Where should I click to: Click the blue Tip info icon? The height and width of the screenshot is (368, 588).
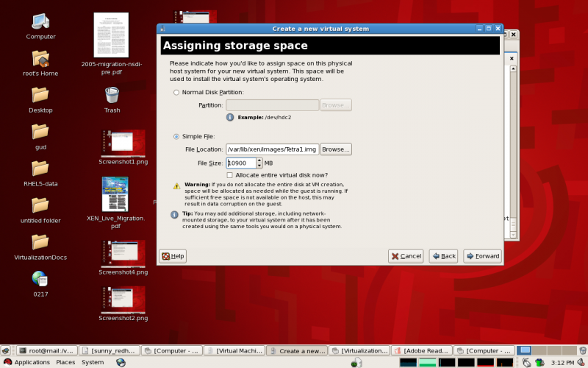point(174,215)
